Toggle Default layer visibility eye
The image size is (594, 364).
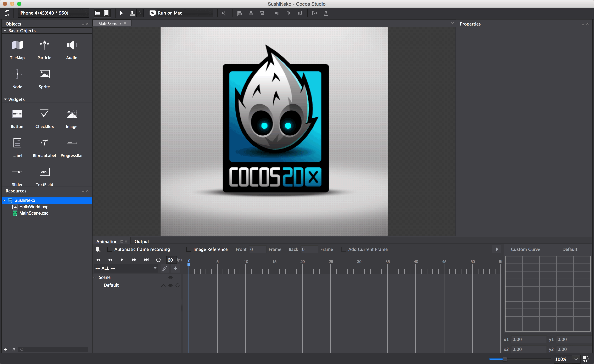tap(170, 285)
